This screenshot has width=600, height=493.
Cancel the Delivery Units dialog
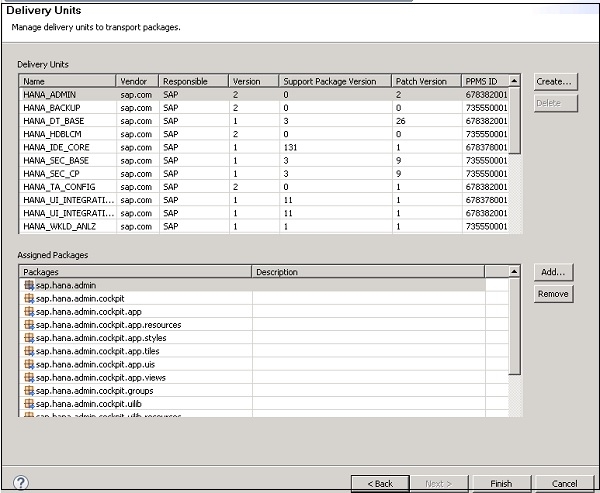click(x=564, y=483)
